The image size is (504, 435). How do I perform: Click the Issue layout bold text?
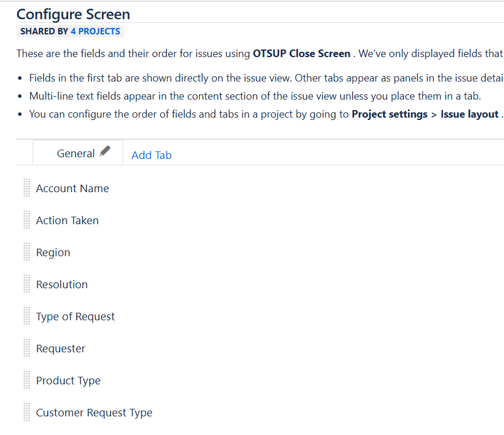[x=469, y=114]
